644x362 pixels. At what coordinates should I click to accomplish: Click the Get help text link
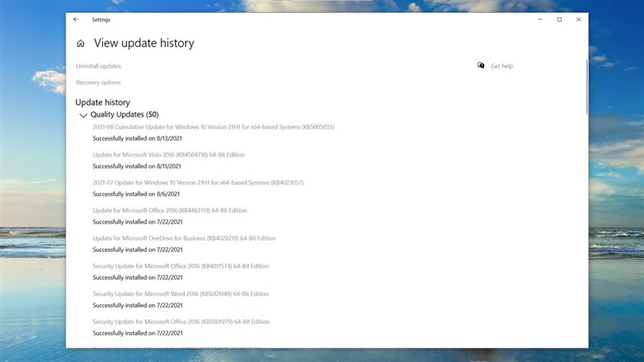(502, 66)
